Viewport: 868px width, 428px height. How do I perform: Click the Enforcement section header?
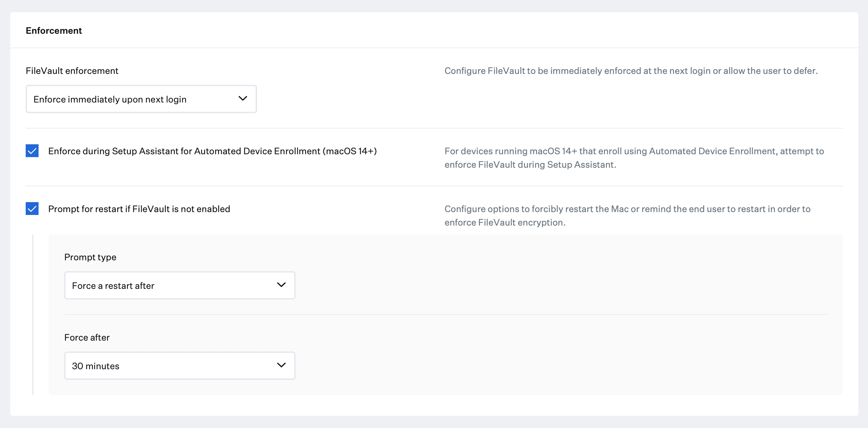(54, 30)
